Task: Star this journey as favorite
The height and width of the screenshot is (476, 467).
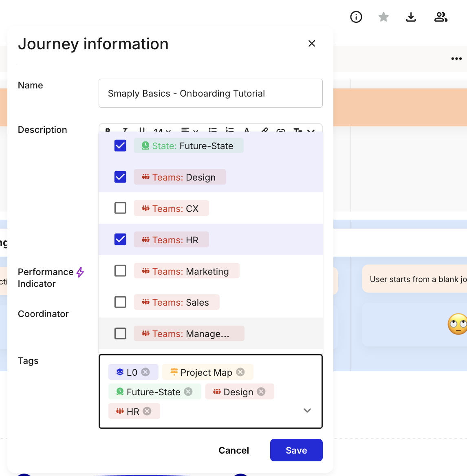Action: 383,17
